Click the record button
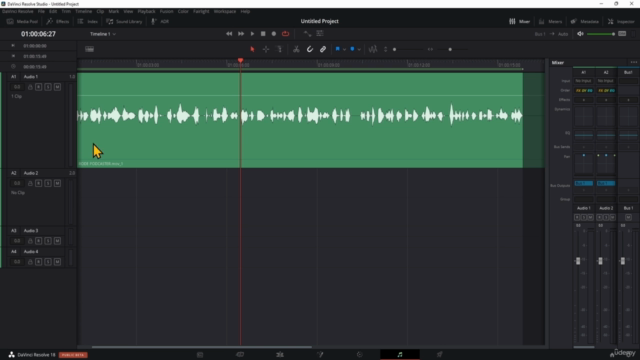This screenshot has height=360, width=640. [274, 34]
